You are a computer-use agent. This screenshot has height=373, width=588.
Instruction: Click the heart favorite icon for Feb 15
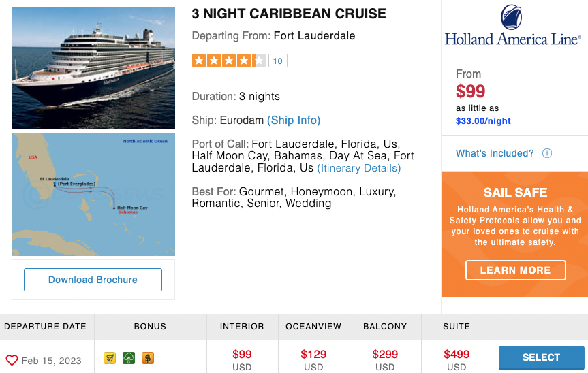tap(12, 360)
